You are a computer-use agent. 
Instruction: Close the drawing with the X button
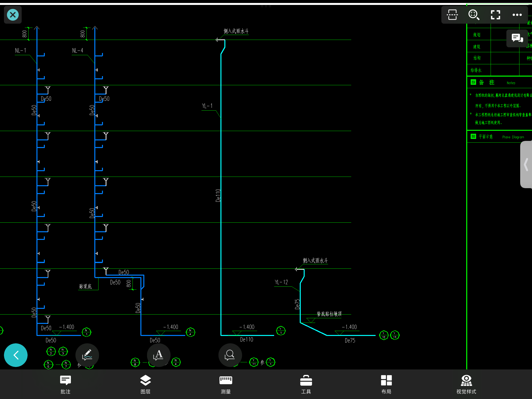pos(13,15)
